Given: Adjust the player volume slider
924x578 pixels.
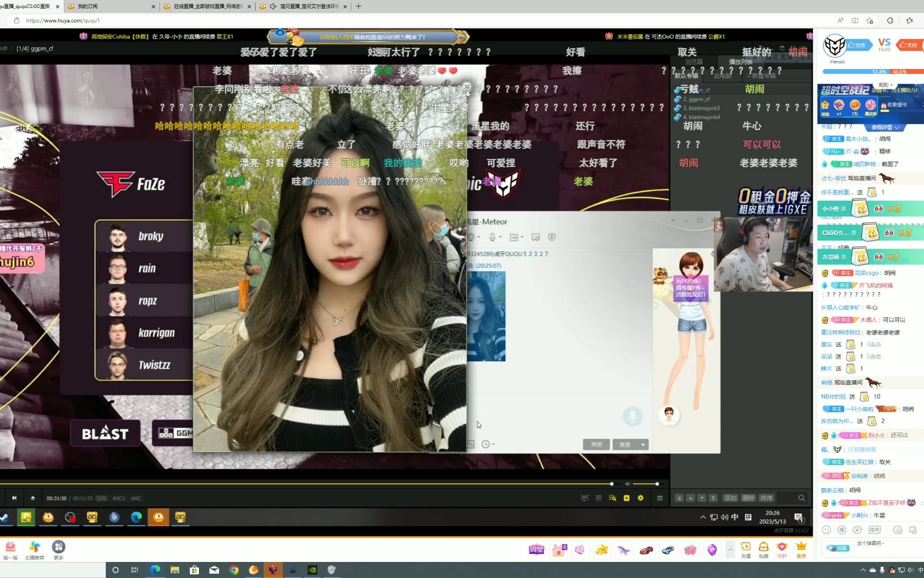Looking at the screenshot, I should [648, 484].
